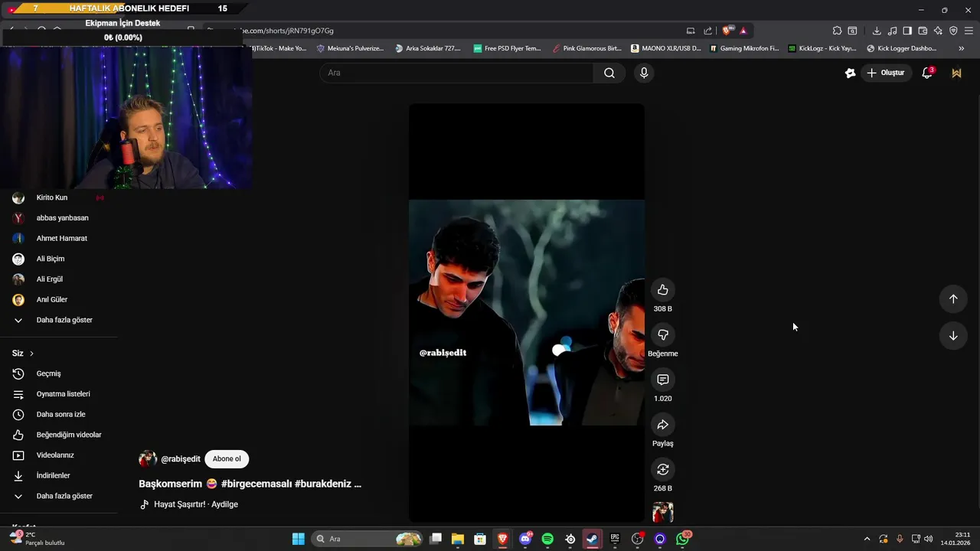
Task: Open Brave VPN shield icon
Action: click(953, 31)
